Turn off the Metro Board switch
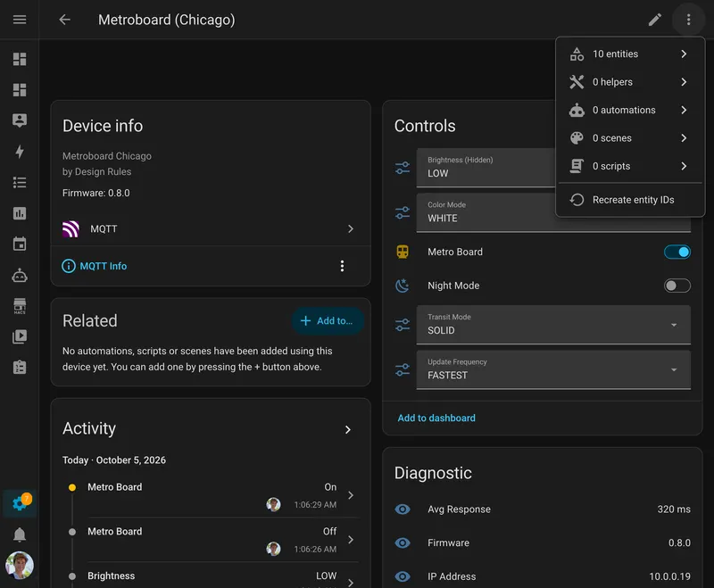Screen dimensions: 714x588 pyautogui.click(x=677, y=252)
